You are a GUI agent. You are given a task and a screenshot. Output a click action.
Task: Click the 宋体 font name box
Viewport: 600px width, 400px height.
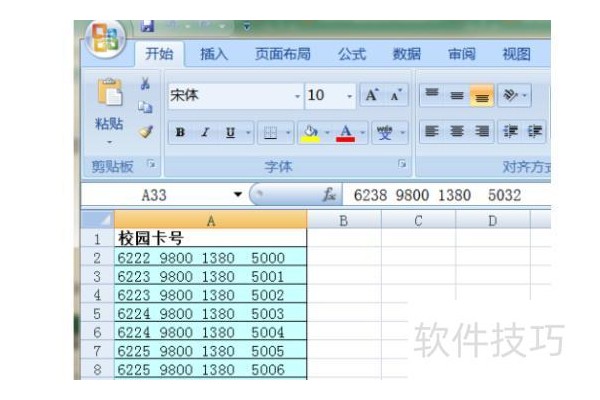[231, 96]
